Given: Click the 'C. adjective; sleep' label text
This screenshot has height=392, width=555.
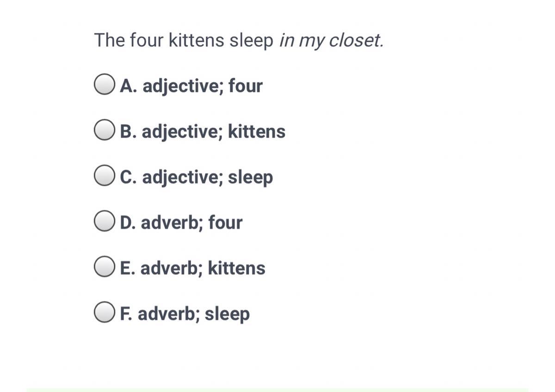Looking at the screenshot, I should (197, 177).
